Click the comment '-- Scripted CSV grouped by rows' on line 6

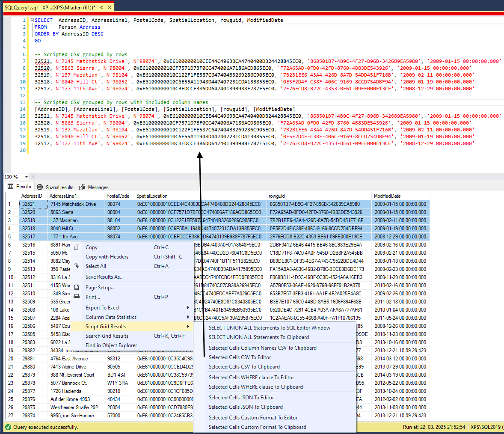coord(81,54)
